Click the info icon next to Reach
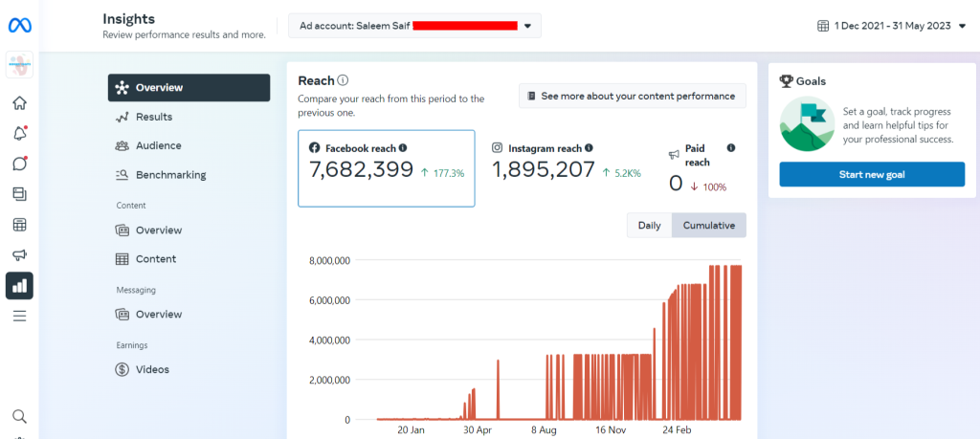This screenshot has width=980, height=439. [x=343, y=81]
